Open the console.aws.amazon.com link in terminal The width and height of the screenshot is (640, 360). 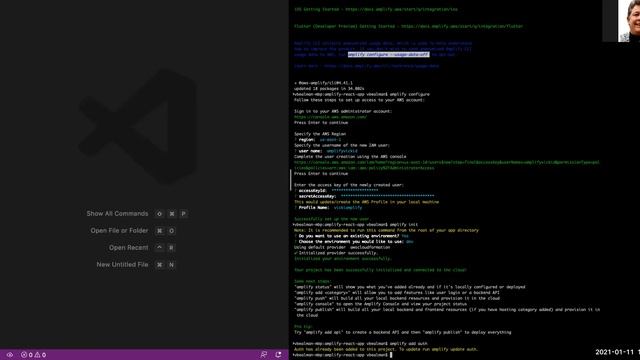point(330,117)
